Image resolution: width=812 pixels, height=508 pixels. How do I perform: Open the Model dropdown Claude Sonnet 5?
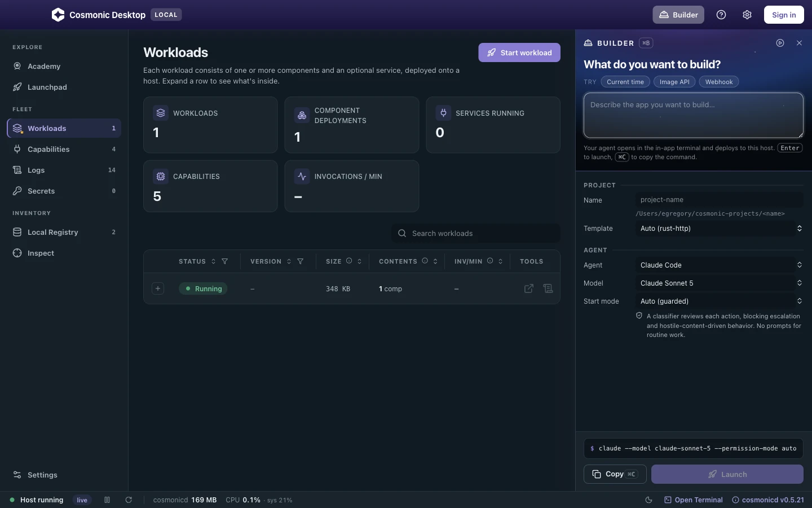[720, 283]
